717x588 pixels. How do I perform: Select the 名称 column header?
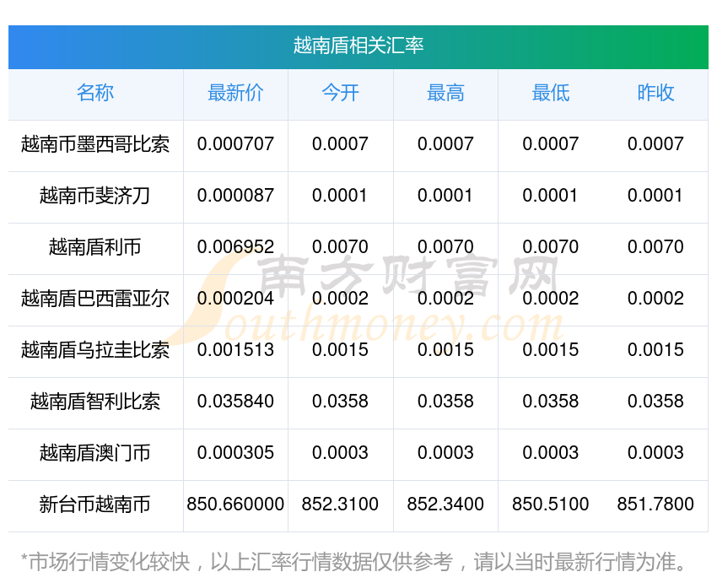(95, 93)
